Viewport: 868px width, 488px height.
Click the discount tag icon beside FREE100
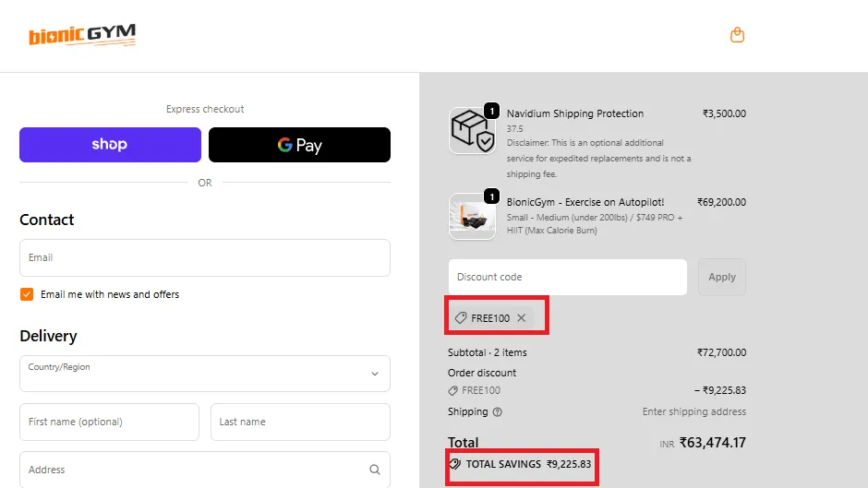click(460, 318)
